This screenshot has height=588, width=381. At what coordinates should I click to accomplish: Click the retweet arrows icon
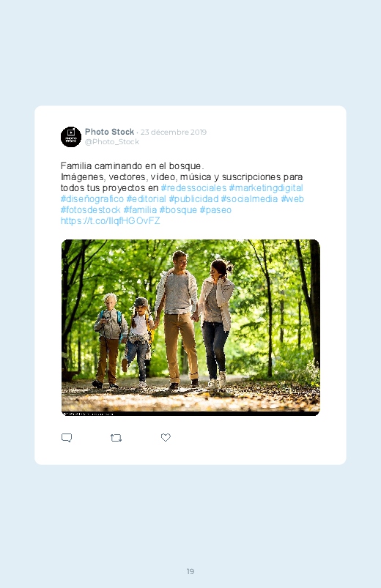(x=116, y=438)
